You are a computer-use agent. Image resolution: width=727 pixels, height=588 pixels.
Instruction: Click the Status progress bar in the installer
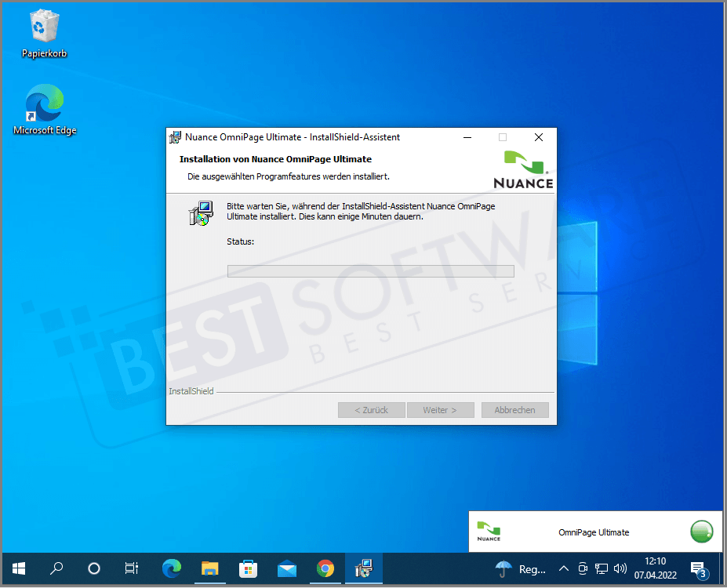(370, 270)
